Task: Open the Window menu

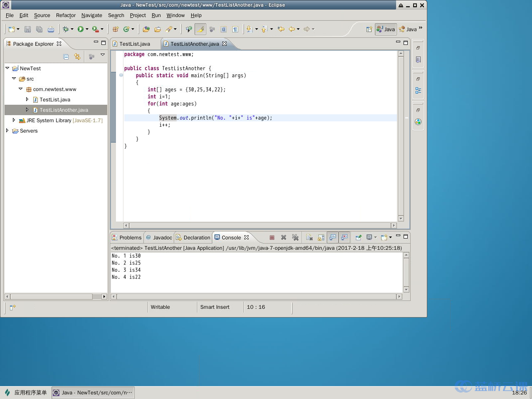Action: pyautogui.click(x=175, y=15)
